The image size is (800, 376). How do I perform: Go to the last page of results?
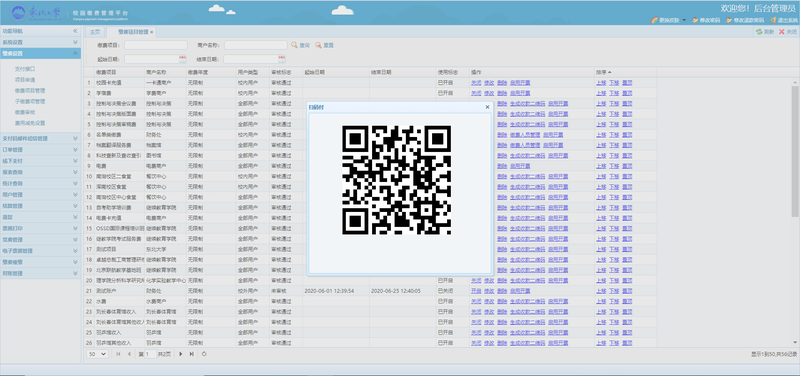[x=192, y=354]
